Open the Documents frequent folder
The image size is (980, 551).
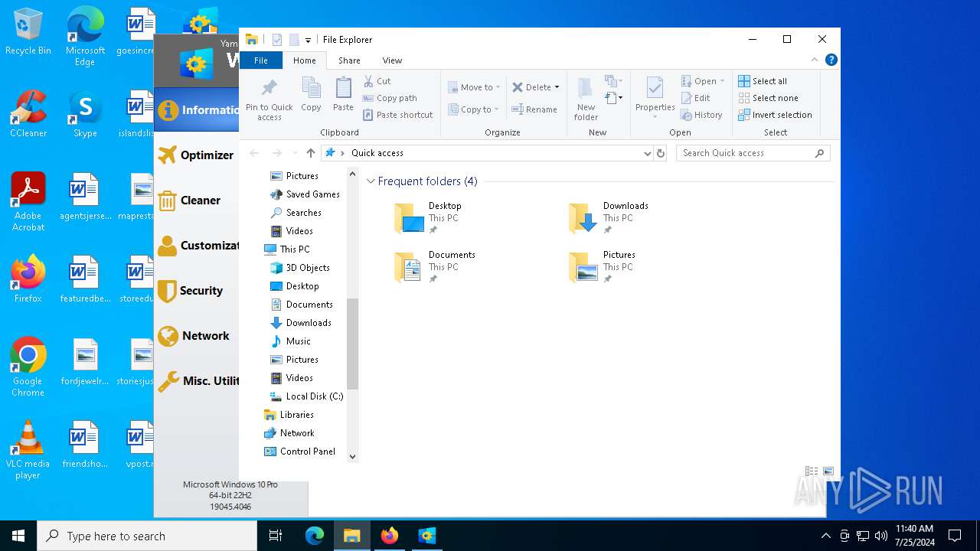click(434, 267)
